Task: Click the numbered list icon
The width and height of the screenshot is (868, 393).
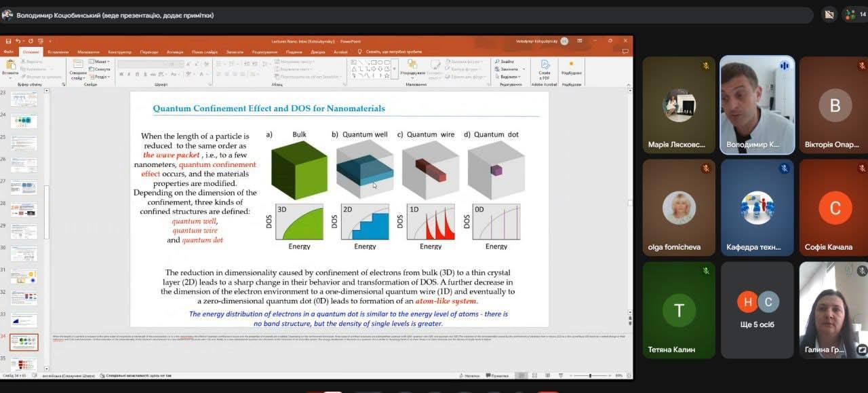Action: 233,62
